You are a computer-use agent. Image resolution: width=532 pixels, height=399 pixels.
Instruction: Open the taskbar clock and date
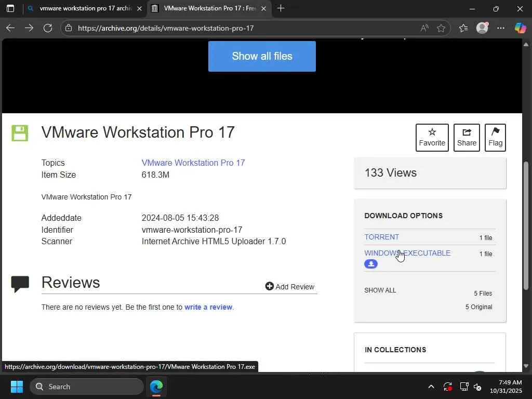[x=506, y=387]
